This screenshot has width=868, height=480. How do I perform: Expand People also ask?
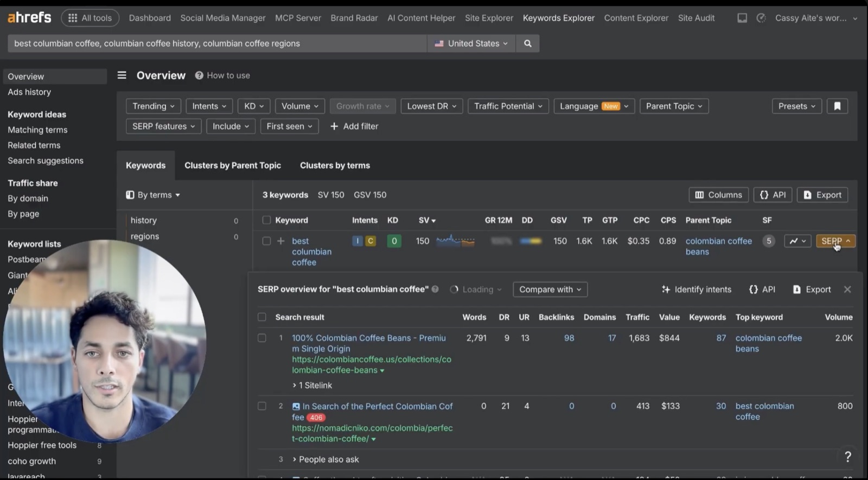[325, 459]
